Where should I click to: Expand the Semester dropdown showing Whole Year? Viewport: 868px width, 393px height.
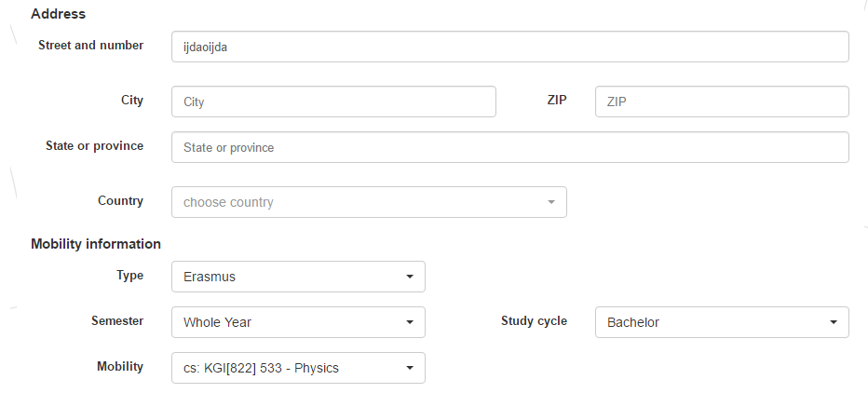tap(298, 322)
